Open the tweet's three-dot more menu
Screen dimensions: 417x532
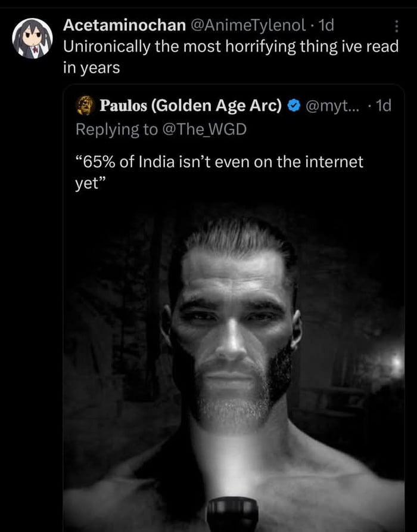tap(397, 27)
